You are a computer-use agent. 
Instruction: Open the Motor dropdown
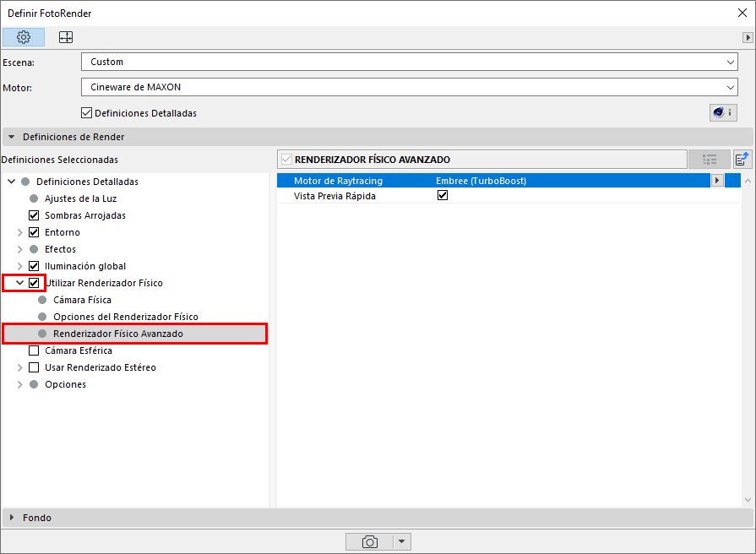point(410,87)
